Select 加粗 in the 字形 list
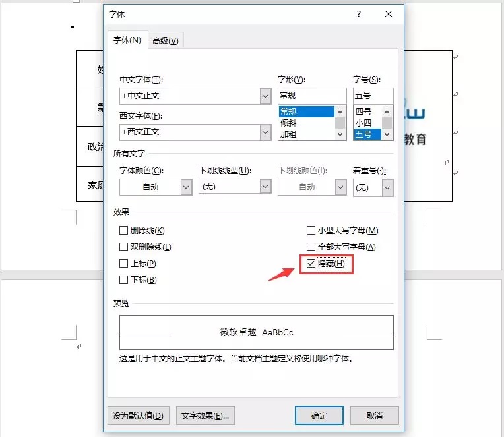 pos(306,134)
